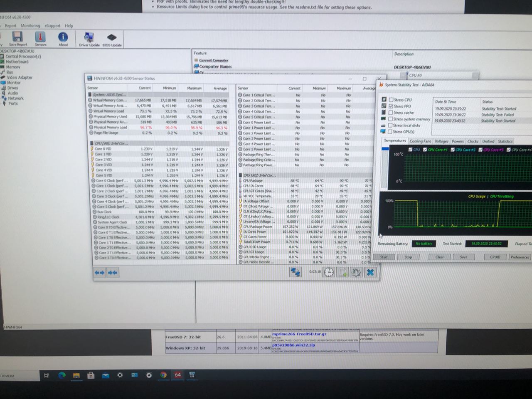Enable the Stress cache checkbox

pyautogui.click(x=391, y=113)
